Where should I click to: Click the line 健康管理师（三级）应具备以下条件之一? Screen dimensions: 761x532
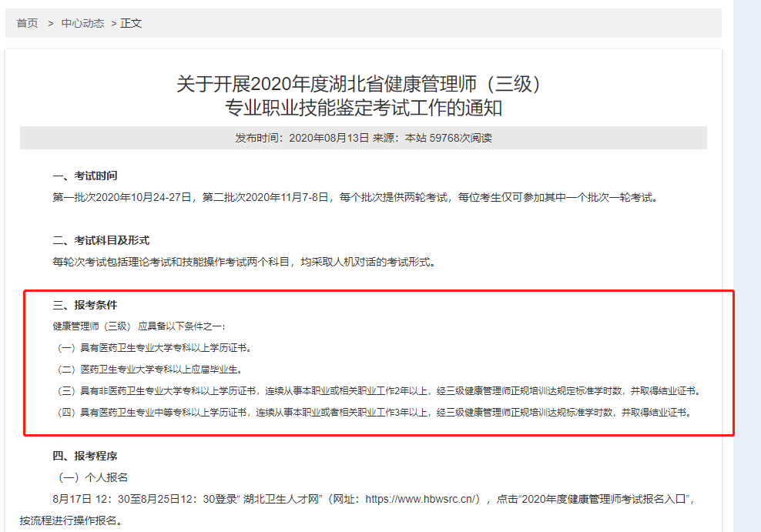point(139,326)
